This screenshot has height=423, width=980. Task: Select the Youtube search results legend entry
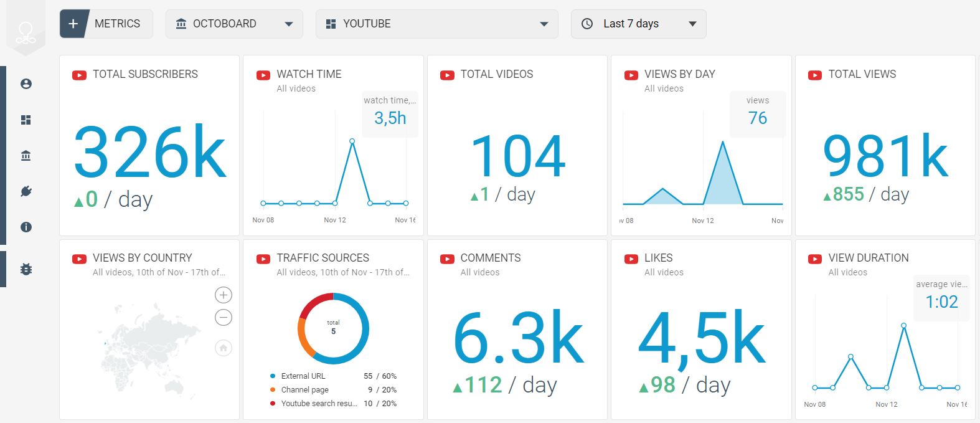[x=333, y=404]
